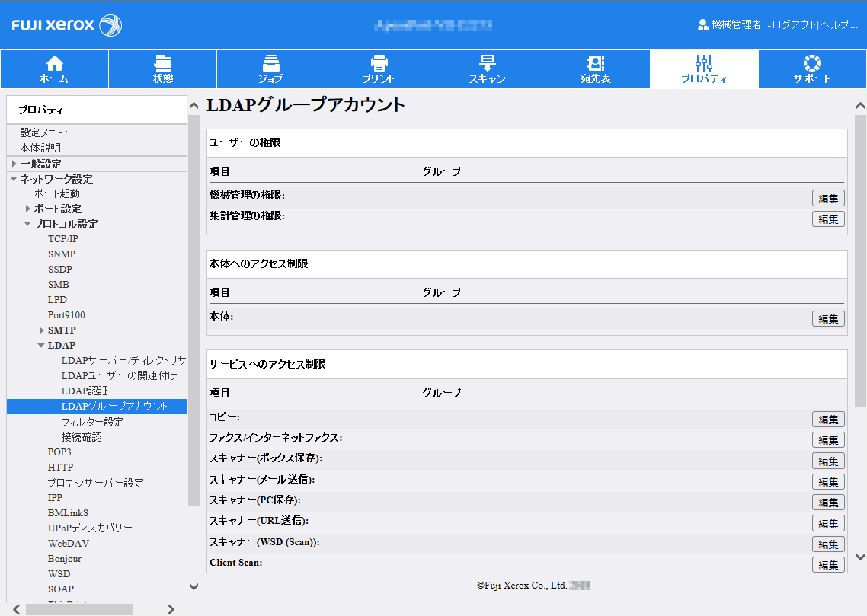Screen dimensions: 867x616
Task: Open フィルター設定 in the sidebar
Action: point(92,421)
